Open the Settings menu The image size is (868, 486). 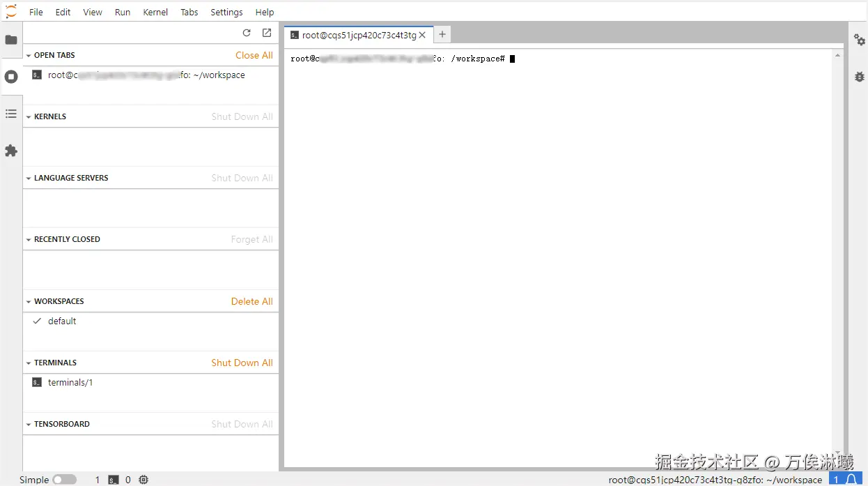226,12
